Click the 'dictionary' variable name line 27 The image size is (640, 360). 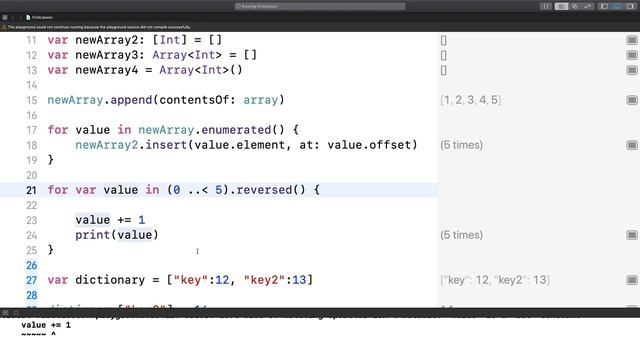pyautogui.click(x=110, y=280)
